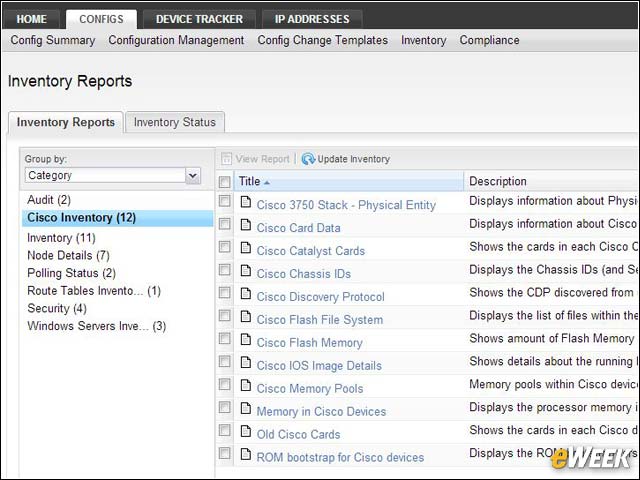Open the Cisco Flash Memory report
This screenshot has height=480, width=640.
coord(309,342)
